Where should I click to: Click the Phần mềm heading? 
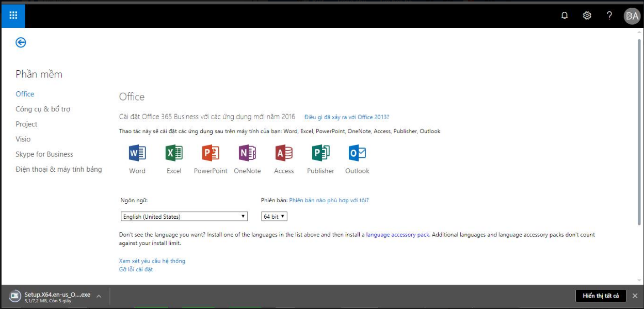point(39,74)
